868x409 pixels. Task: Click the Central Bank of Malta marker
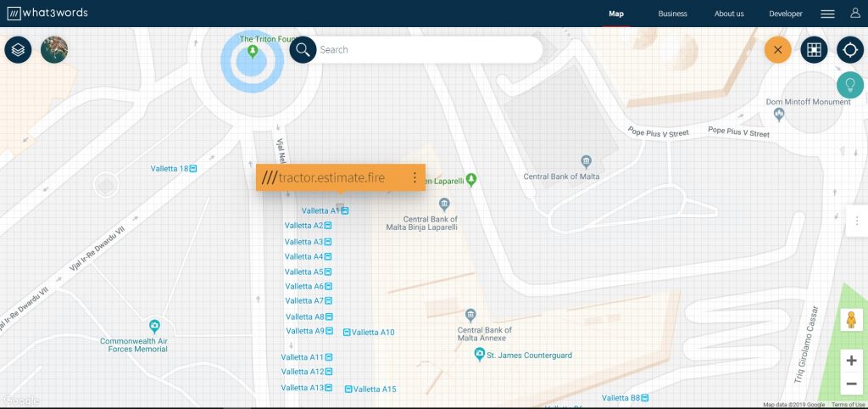(587, 162)
